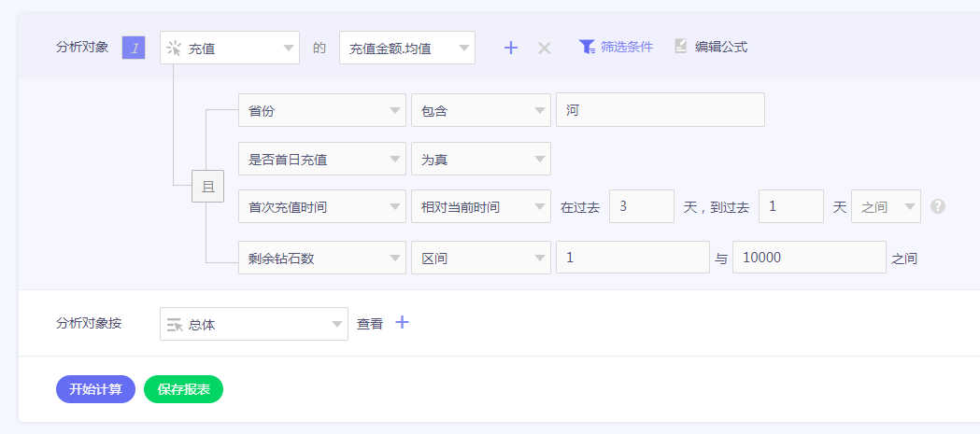Click the 编辑公式 edit formula icon
This screenshot has height=434, width=980.
point(681,47)
